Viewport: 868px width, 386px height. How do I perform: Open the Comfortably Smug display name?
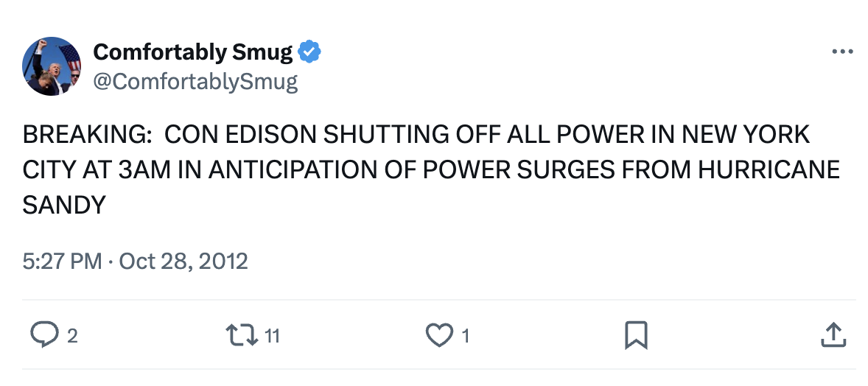(x=192, y=52)
